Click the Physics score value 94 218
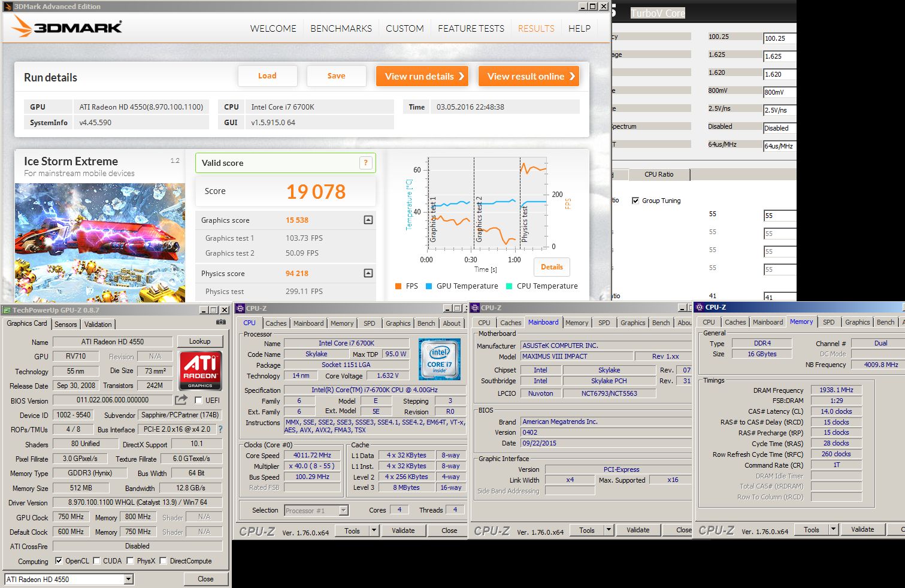 [296, 273]
